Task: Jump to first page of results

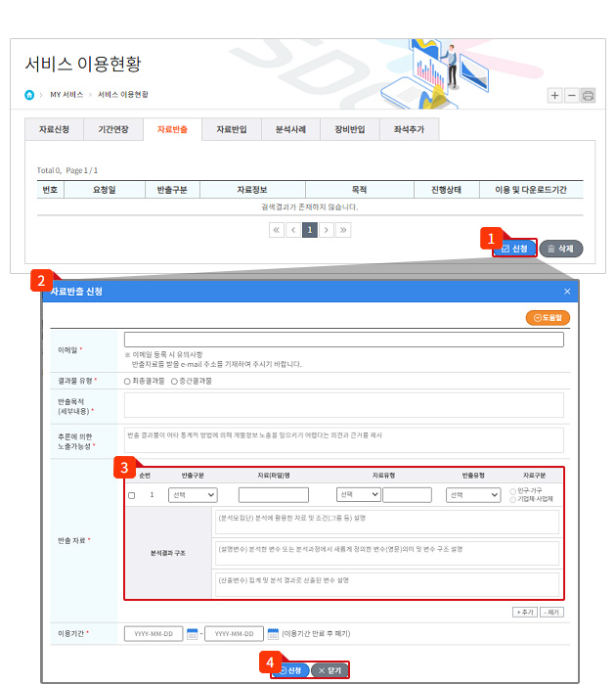Action: 277,230
